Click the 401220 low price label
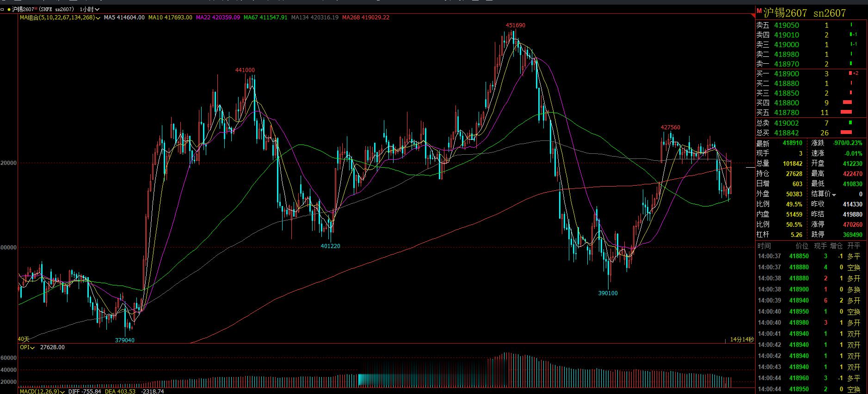This screenshot has width=868, height=394. pyautogui.click(x=330, y=246)
